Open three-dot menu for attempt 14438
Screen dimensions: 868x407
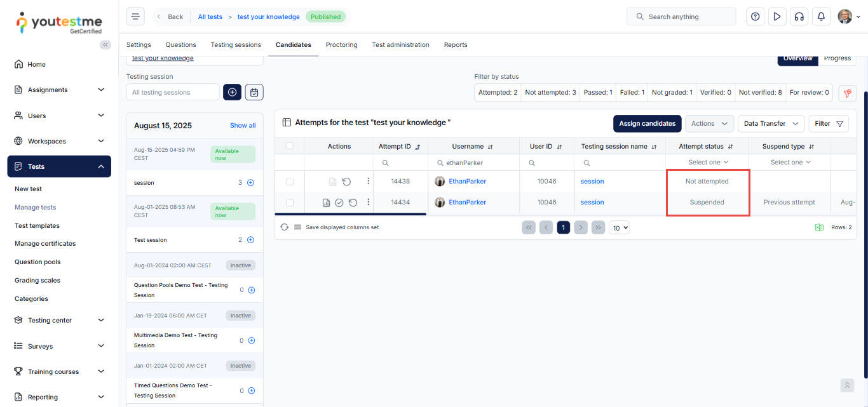(x=368, y=182)
